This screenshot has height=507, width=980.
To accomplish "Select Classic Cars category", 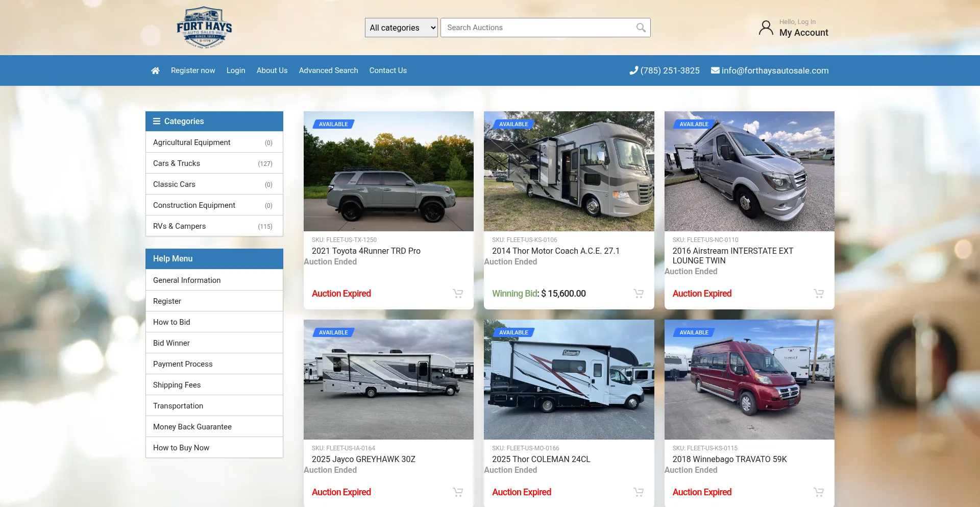I will tap(214, 184).
